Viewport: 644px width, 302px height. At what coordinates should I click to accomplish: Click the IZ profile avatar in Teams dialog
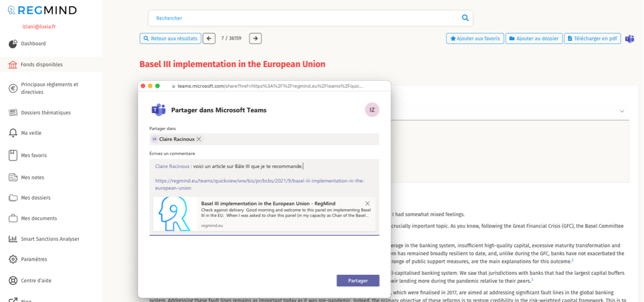point(372,110)
